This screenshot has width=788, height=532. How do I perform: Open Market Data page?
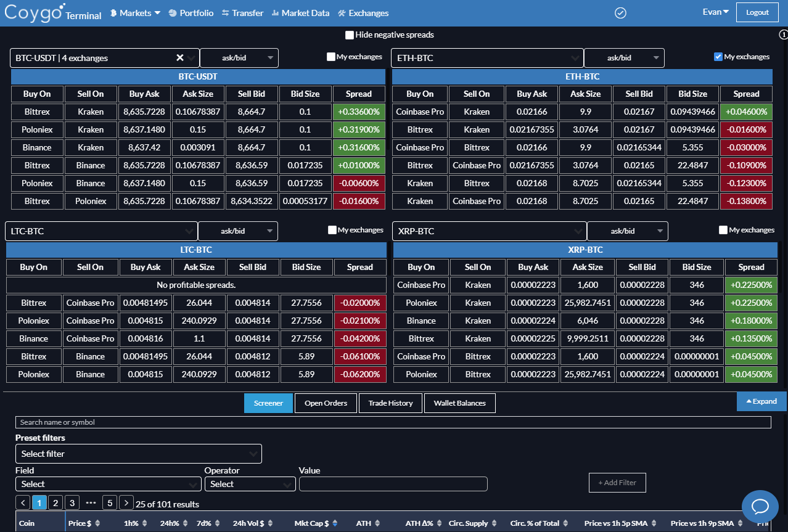coord(300,13)
